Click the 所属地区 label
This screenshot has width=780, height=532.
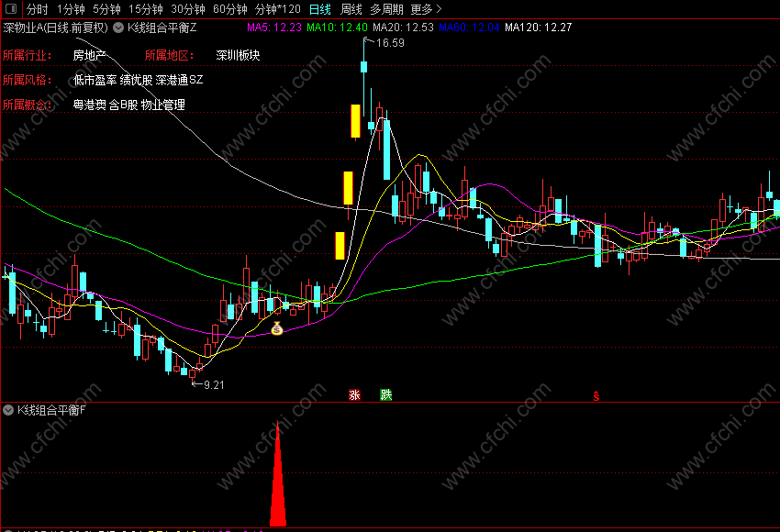(169, 55)
